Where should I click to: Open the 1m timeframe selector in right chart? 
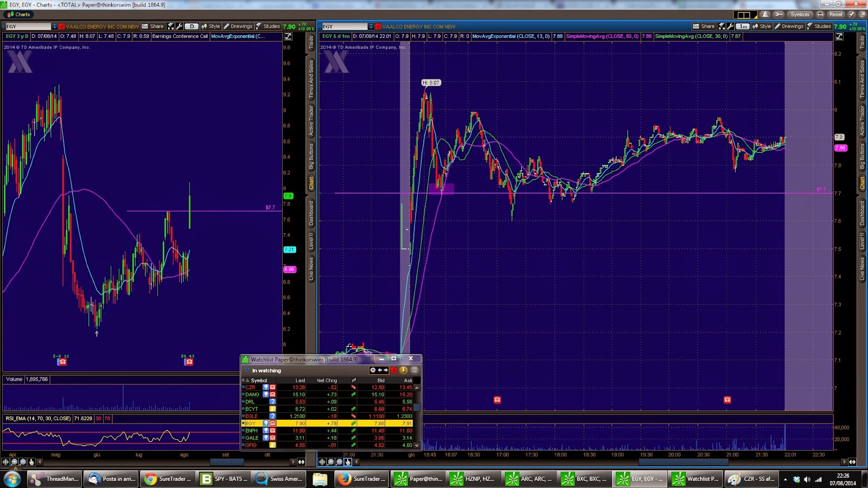(743, 26)
